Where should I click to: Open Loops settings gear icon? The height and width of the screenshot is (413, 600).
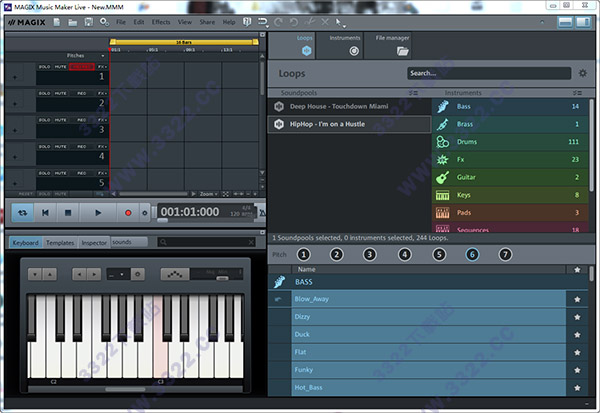(582, 73)
